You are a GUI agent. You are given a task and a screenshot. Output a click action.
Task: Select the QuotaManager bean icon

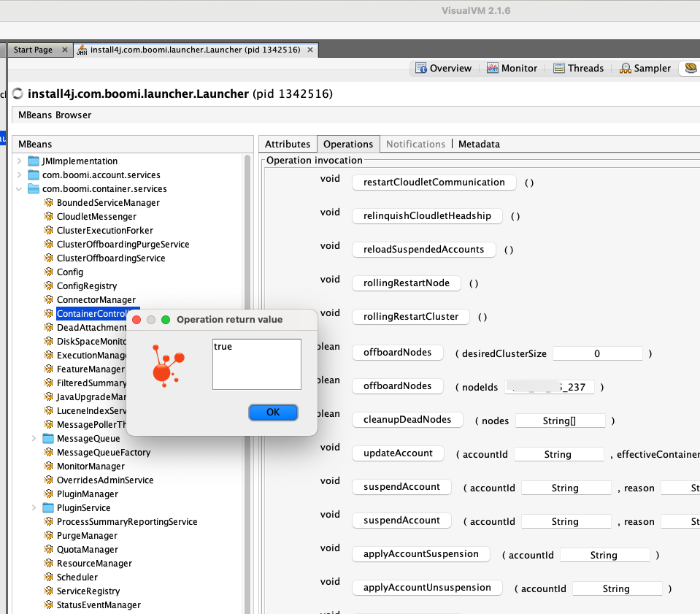[x=49, y=549]
